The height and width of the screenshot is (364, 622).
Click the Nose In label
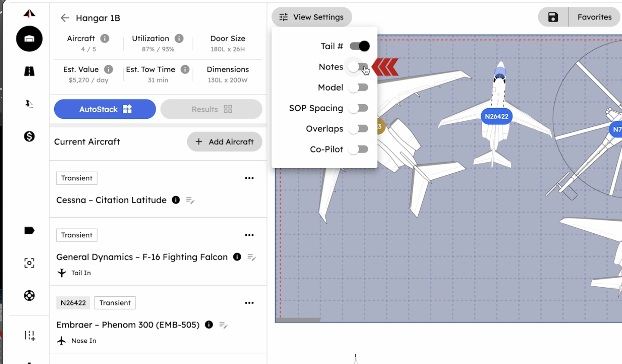click(84, 341)
